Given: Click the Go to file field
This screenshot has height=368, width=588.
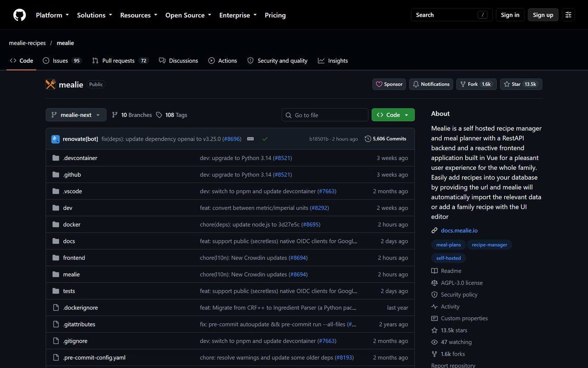Looking at the screenshot, I should coord(325,115).
